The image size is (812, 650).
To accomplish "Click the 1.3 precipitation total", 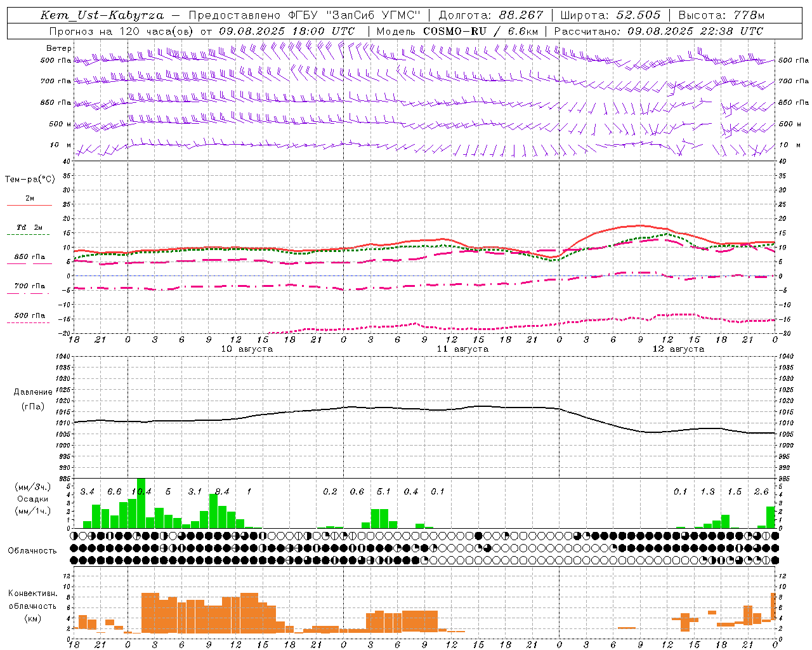I will (x=707, y=492).
